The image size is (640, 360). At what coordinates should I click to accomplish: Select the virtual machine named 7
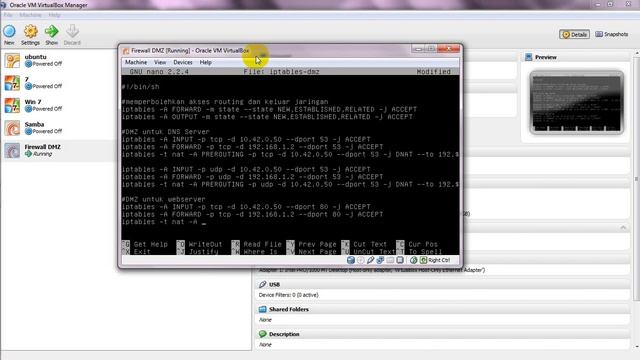(x=58, y=83)
